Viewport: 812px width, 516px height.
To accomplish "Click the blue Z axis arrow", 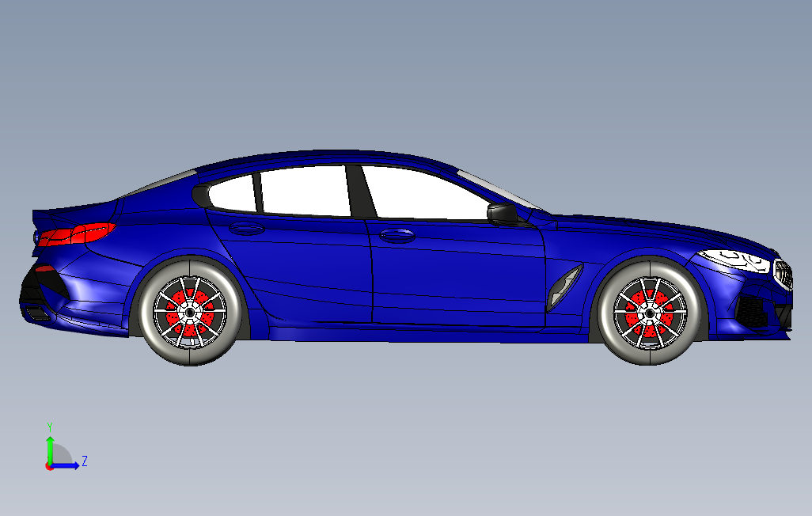I will (x=65, y=465).
